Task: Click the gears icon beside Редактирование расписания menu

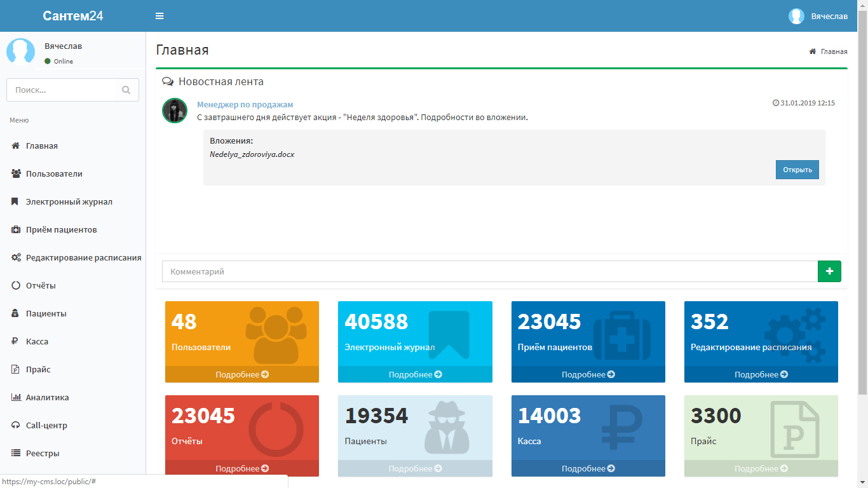Action: coord(17,257)
